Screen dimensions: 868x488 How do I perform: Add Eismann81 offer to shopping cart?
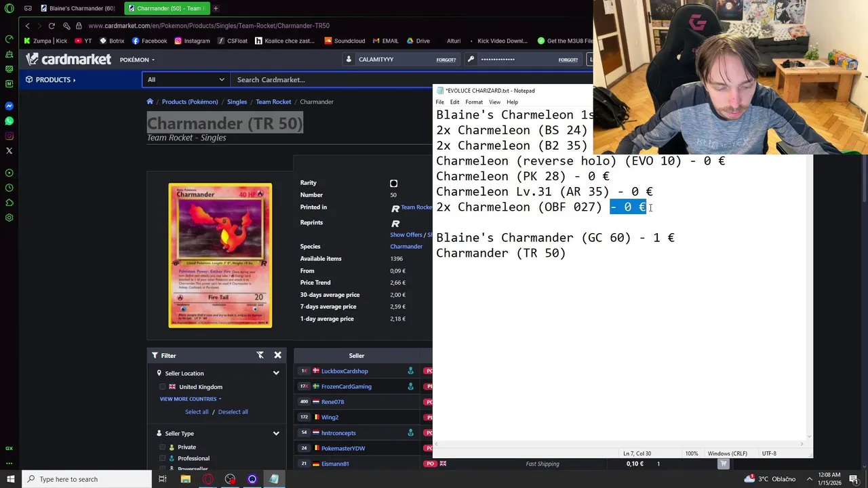coord(723,464)
